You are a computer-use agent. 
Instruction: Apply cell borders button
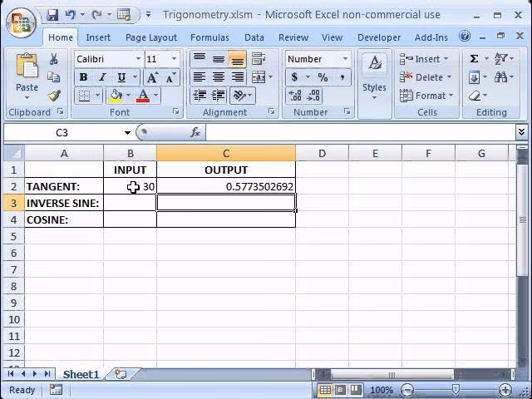(84, 96)
